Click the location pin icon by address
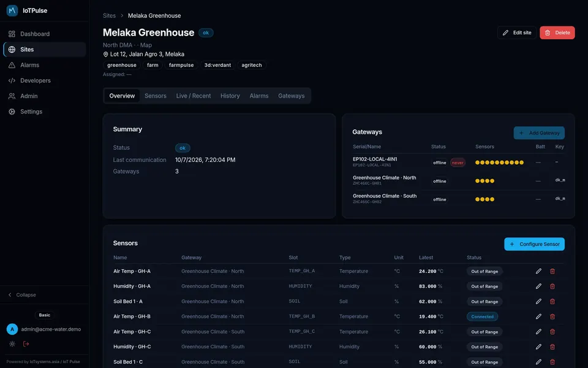 coord(105,54)
